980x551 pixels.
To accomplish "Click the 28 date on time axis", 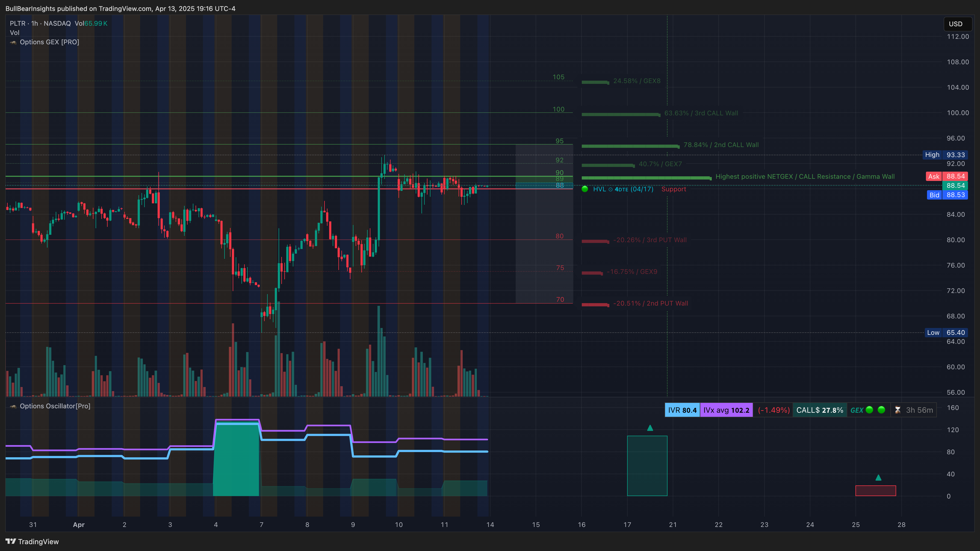I will click(x=901, y=525).
